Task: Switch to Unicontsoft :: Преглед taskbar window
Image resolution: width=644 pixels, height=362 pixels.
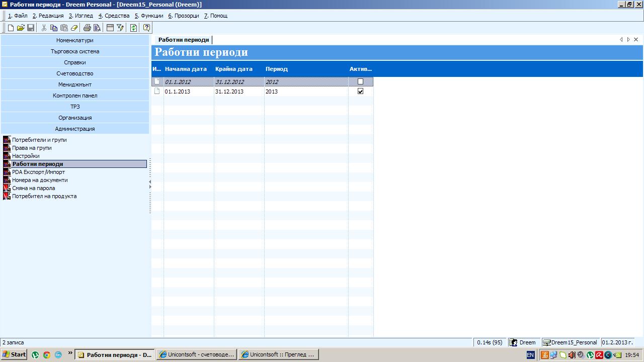Action: (x=278, y=354)
